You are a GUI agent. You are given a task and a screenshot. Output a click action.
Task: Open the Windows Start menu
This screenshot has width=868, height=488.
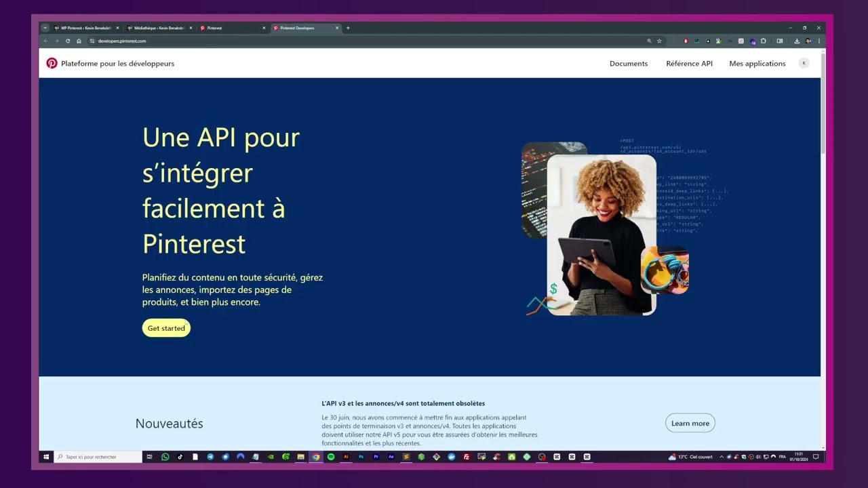click(x=46, y=457)
